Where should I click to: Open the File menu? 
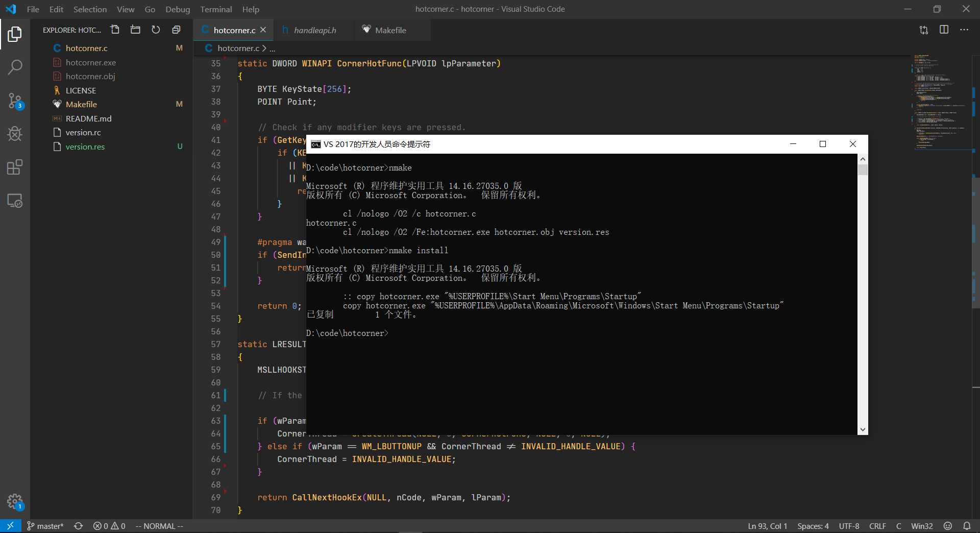[x=33, y=9]
